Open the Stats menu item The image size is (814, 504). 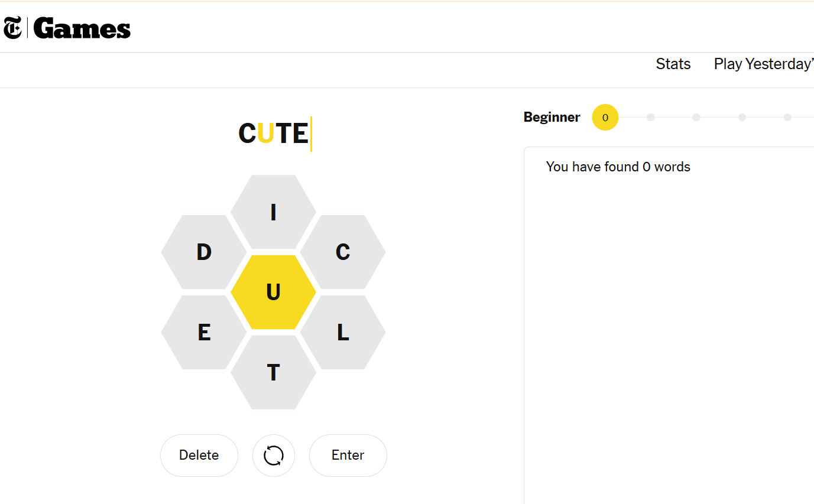point(673,64)
